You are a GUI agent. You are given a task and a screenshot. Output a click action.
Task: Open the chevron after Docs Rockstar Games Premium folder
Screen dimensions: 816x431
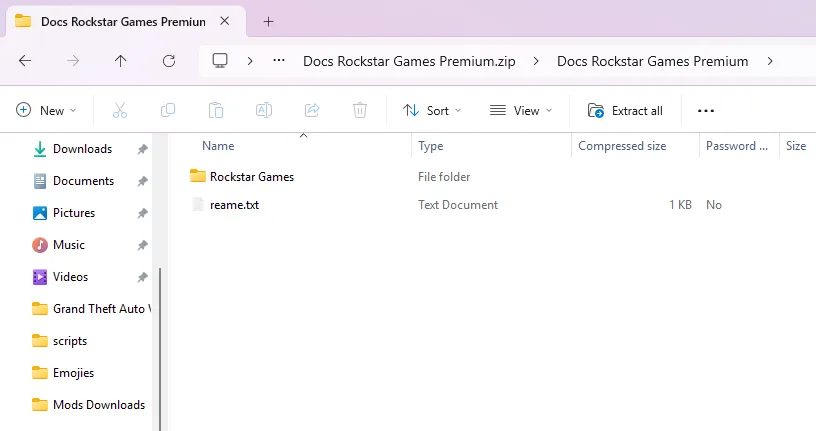pyautogui.click(x=770, y=61)
